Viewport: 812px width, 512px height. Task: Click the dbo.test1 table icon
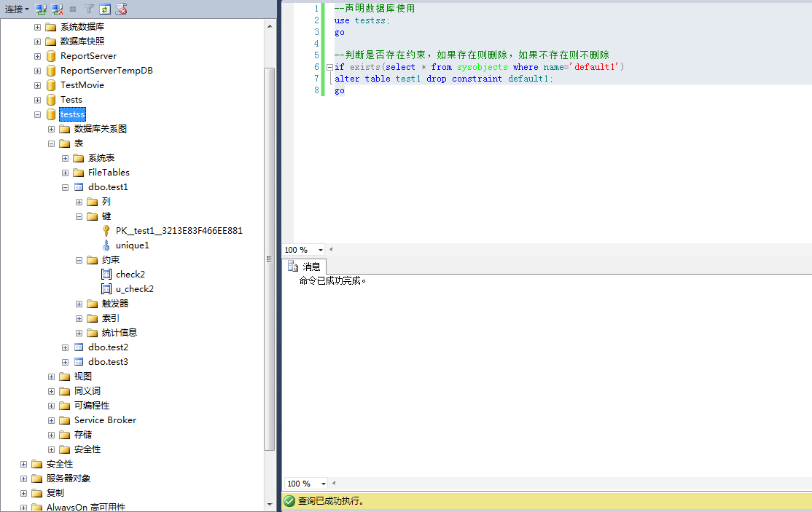click(79, 186)
